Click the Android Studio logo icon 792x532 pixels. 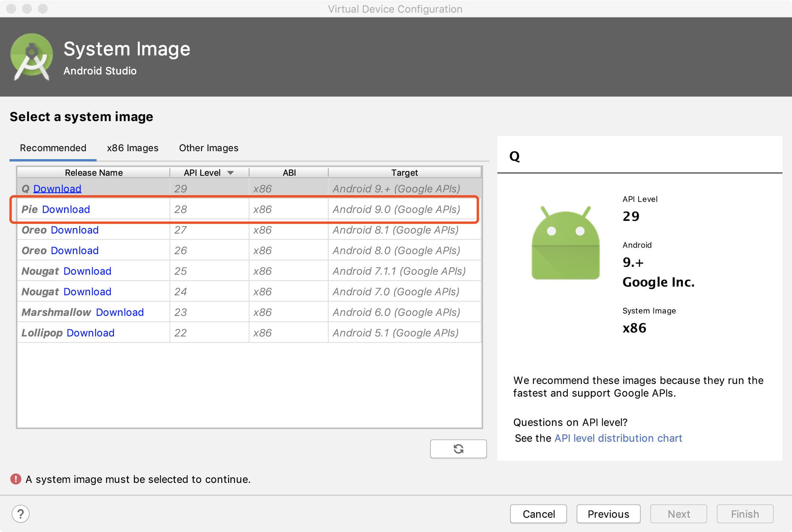(x=32, y=57)
